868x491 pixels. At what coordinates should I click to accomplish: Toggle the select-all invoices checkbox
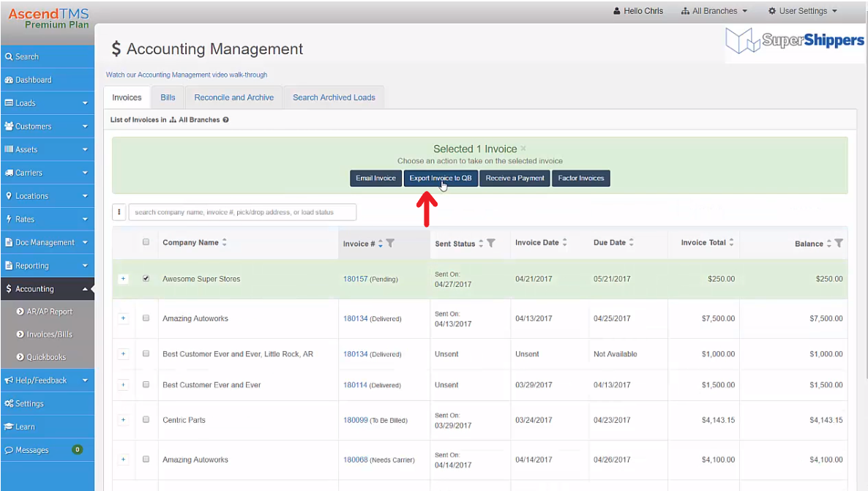[146, 242]
